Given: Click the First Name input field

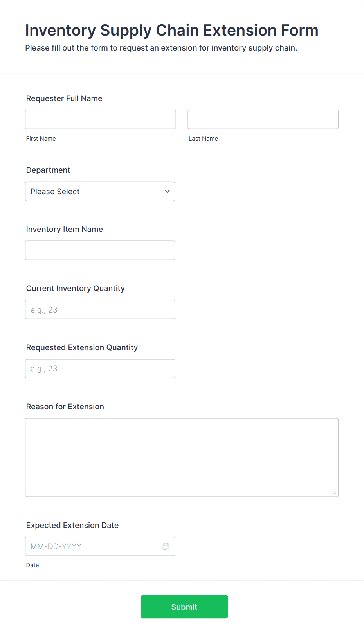Looking at the screenshot, I should 101,119.
